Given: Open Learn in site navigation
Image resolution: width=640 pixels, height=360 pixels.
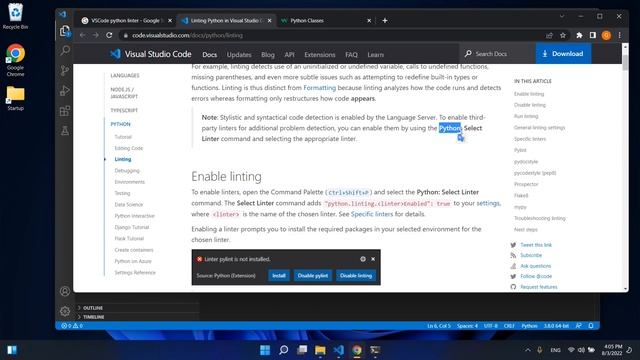Looking at the screenshot, I should pyautogui.click(x=376, y=55).
